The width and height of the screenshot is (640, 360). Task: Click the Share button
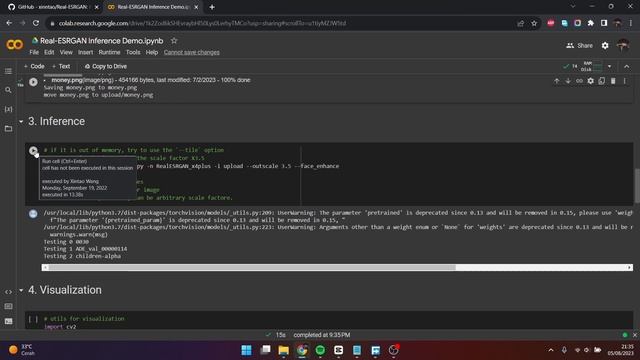click(580, 46)
